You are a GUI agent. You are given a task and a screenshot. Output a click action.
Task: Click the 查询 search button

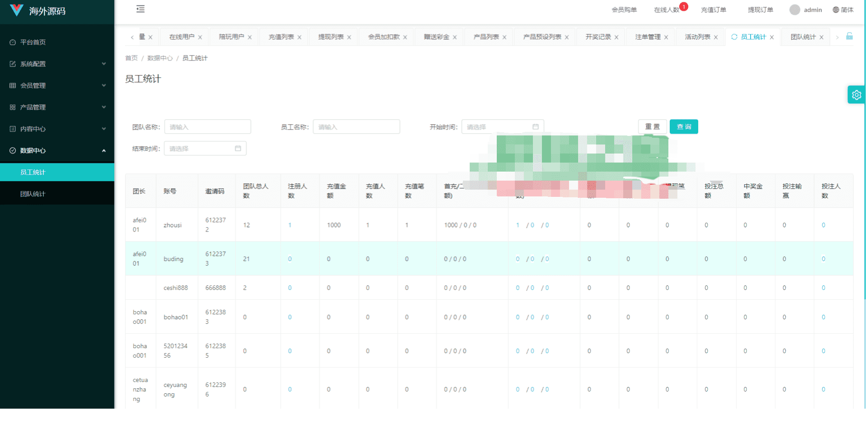(x=684, y=127)
